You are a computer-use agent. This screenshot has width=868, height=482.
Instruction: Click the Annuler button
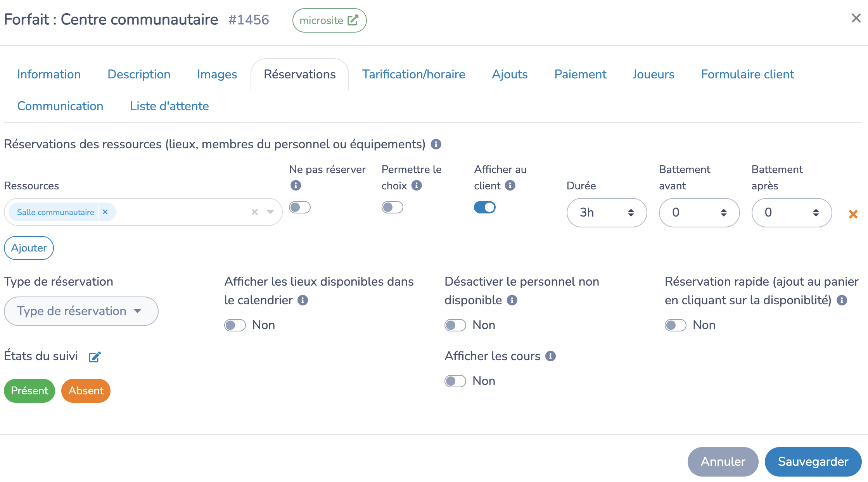coord(723,461)
